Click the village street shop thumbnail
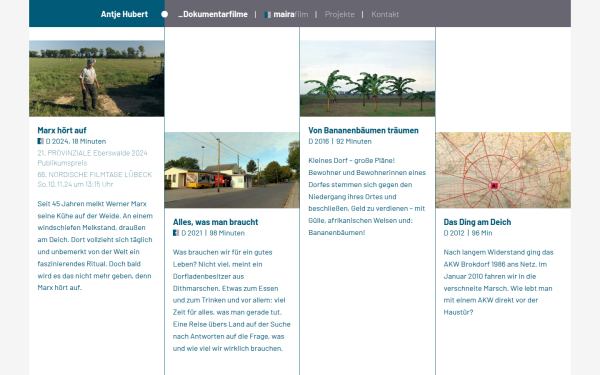Viewport: 600px width, 375px height. [x=232, y=170]
